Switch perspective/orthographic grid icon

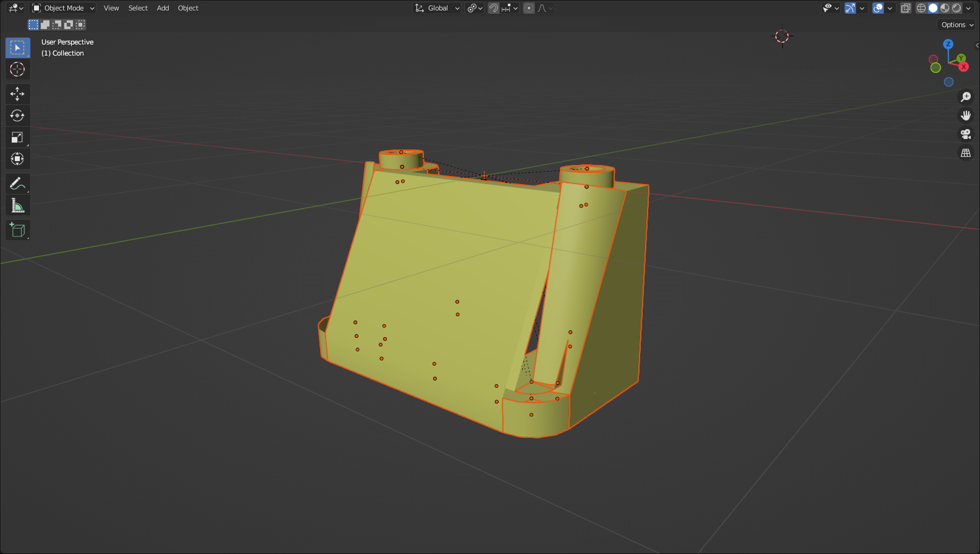coord(966,153)
